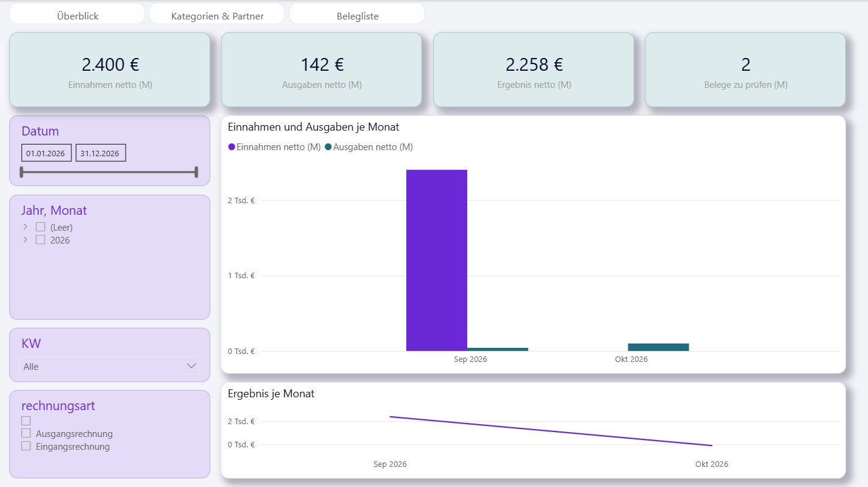Screen dimensions: 868x487
Task: Click the Datum slicer heading
Action: tap(40, 131)
